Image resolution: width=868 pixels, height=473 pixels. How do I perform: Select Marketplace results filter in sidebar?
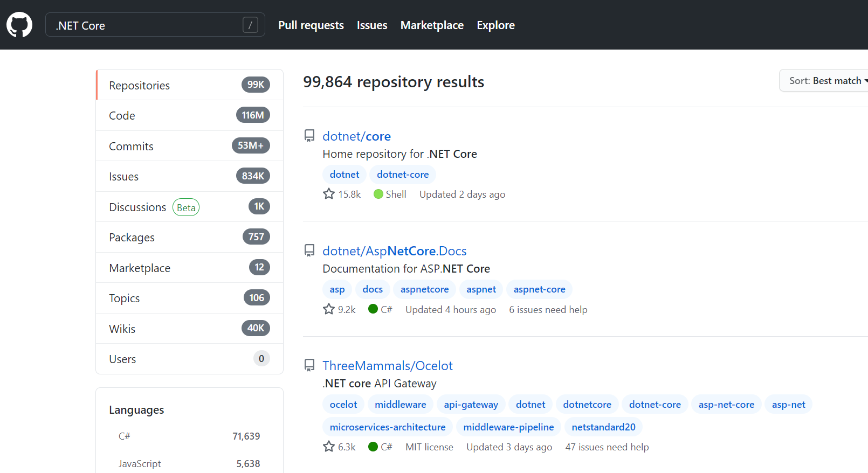coord(190,268)
